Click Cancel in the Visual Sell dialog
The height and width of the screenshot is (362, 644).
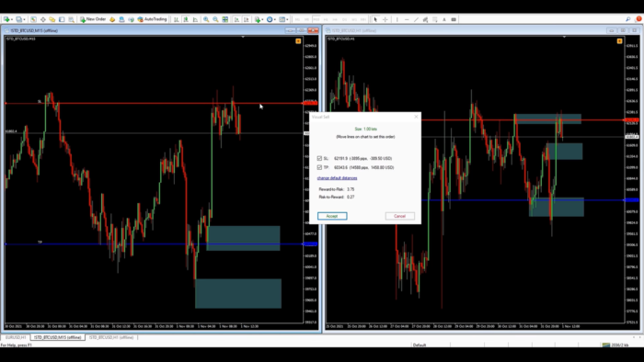coord(399,216)
